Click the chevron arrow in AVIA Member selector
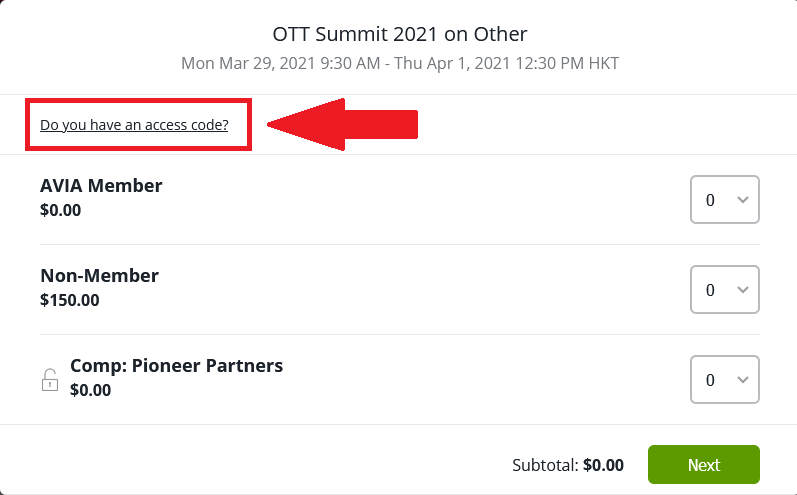797x495 pixels. 743,200
